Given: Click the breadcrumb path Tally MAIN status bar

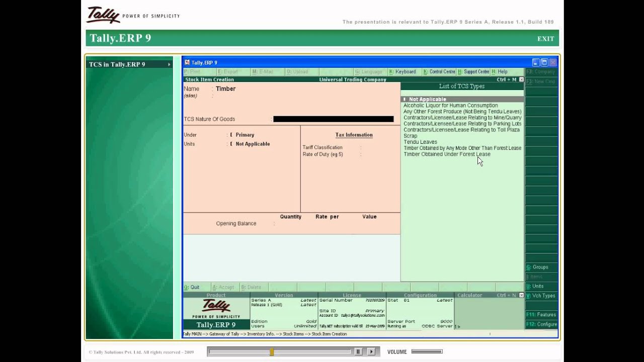Looking at the screenshot, I should point(265,334).
